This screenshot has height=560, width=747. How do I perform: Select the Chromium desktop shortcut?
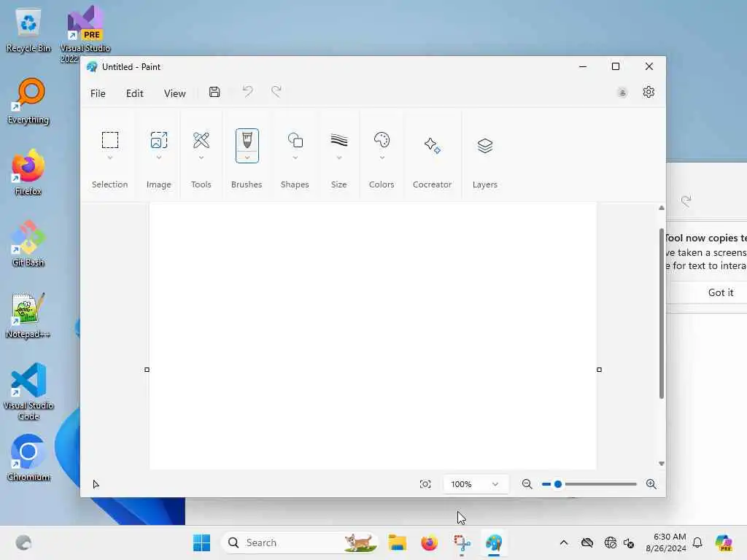coord(28,457)
